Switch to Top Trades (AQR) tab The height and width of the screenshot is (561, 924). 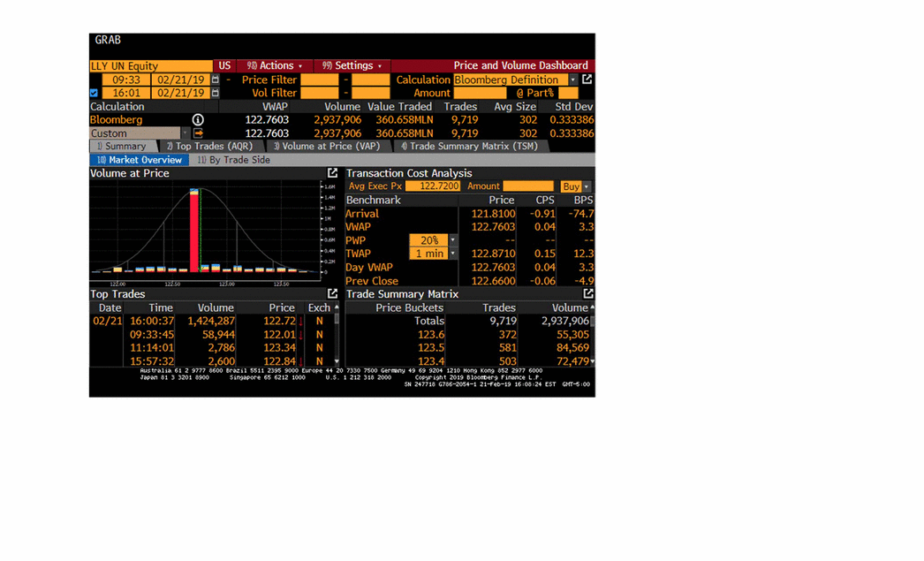click(208, 147)
